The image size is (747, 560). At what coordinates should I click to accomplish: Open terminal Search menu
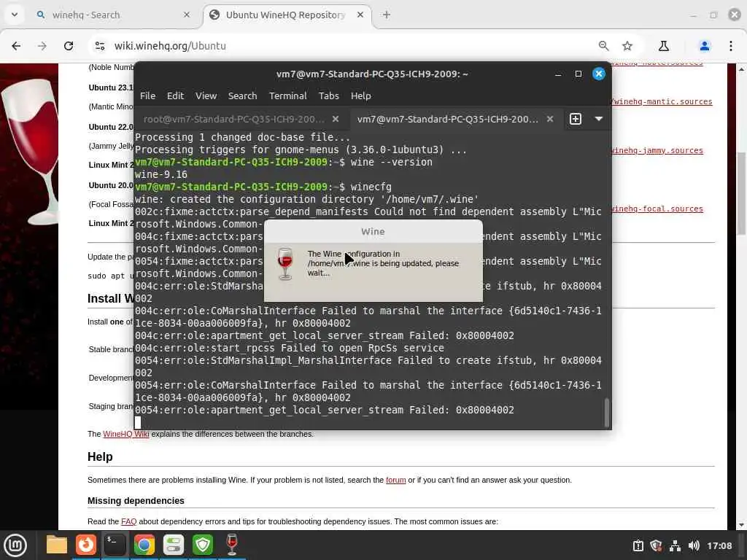click(242, 96)
